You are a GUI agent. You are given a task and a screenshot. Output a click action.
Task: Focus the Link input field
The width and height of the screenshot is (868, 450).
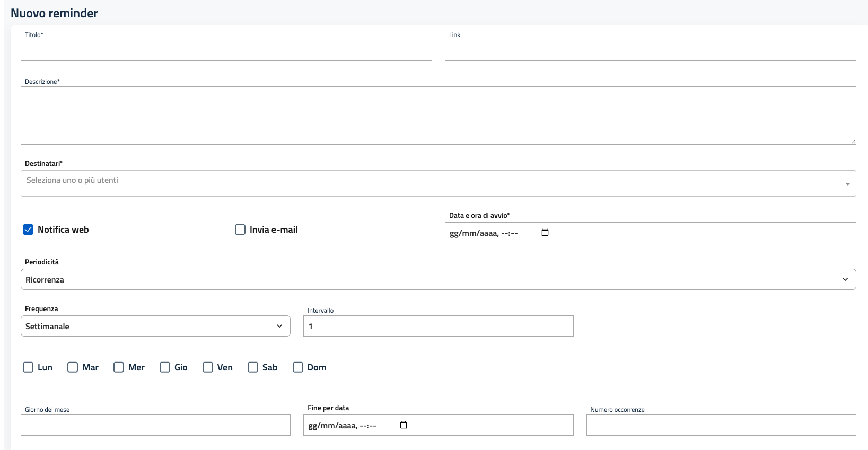(650, 50)
